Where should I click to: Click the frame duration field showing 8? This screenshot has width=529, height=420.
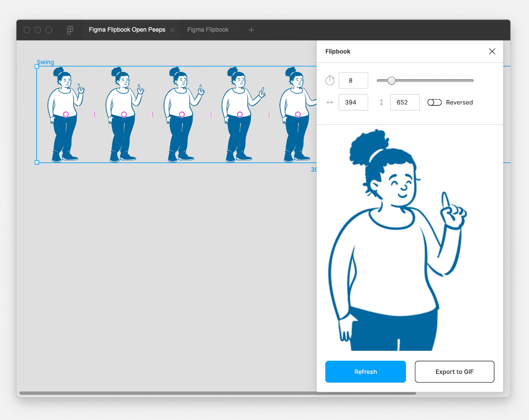(353, 80)
